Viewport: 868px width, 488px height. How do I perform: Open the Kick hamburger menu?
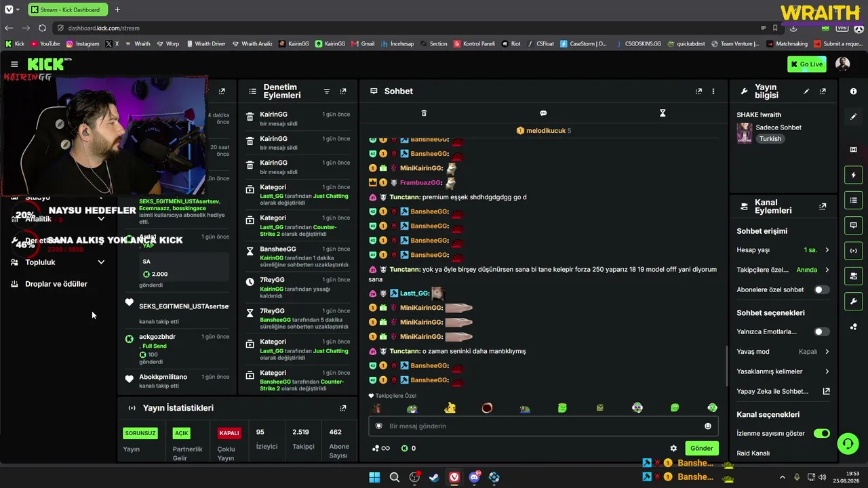pos(14,64)
